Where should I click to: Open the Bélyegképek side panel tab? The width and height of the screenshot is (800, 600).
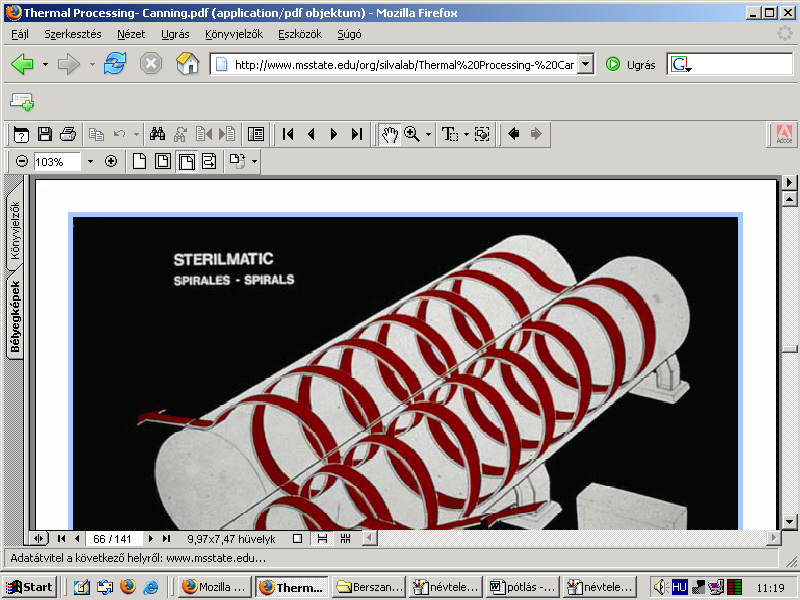14,316
